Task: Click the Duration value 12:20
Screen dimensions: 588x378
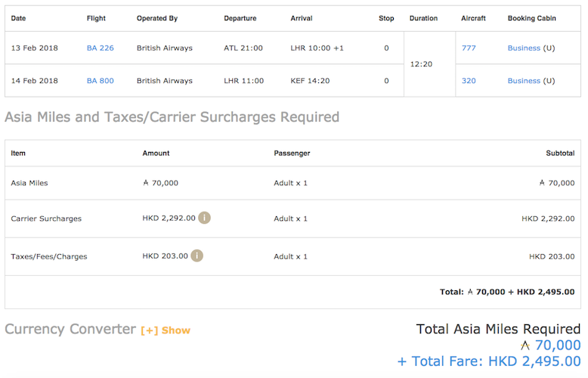Action: click(421, 64)
